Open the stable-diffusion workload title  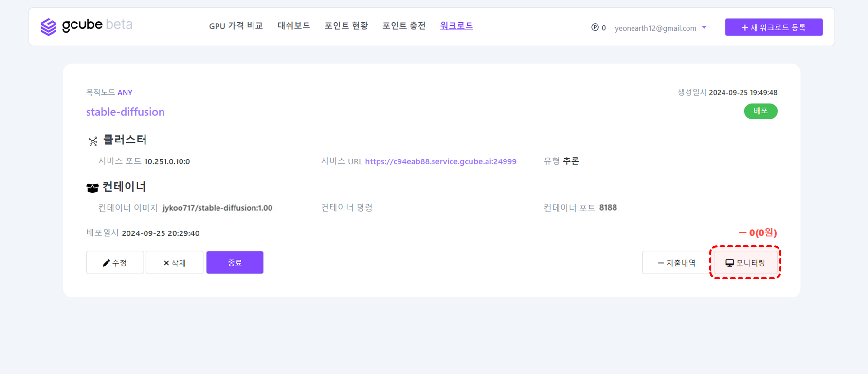[126, 112]
